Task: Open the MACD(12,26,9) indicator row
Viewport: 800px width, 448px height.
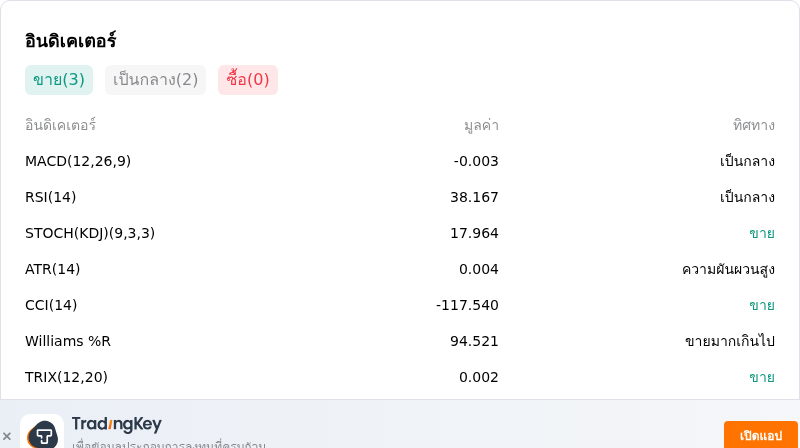Action: click(x=399, y=161)
